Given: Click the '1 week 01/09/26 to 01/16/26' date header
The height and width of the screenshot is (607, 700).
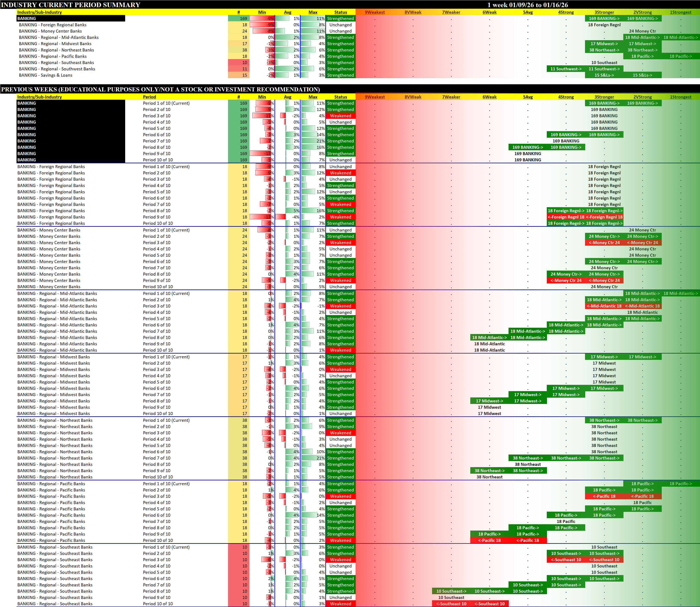Looking at the screenshot, I should click(527, 5).
